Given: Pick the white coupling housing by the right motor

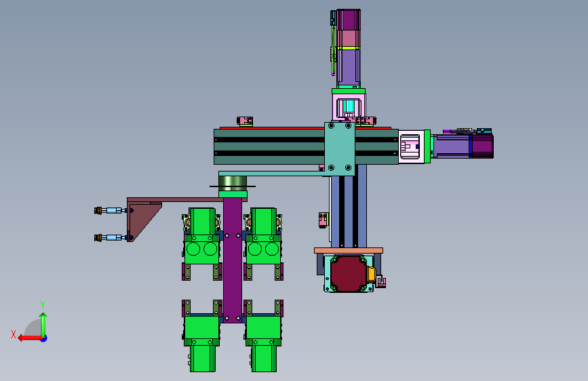Looking at the screenshot, I should 412,146.
